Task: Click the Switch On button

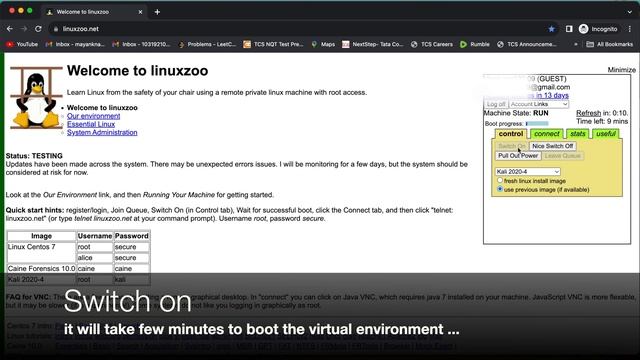Action: [512, 146]
